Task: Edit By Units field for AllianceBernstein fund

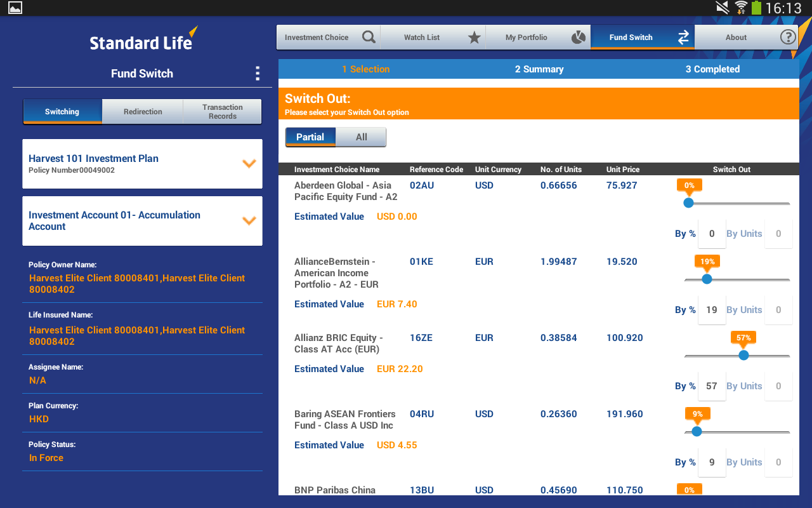Action: (x=778, y=310)
